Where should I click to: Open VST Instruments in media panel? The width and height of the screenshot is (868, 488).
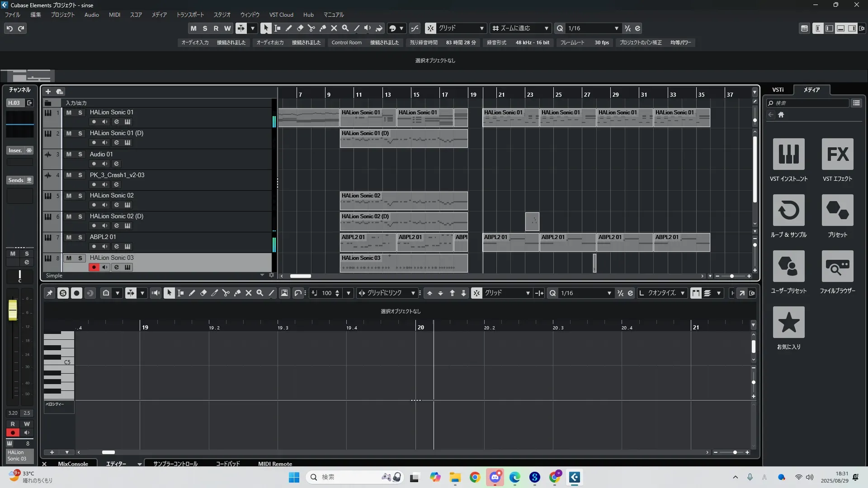788,154
